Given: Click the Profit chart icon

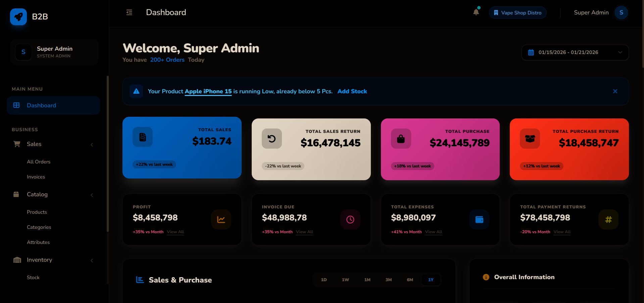Looking at the screenshot, I should coord(221,219).
